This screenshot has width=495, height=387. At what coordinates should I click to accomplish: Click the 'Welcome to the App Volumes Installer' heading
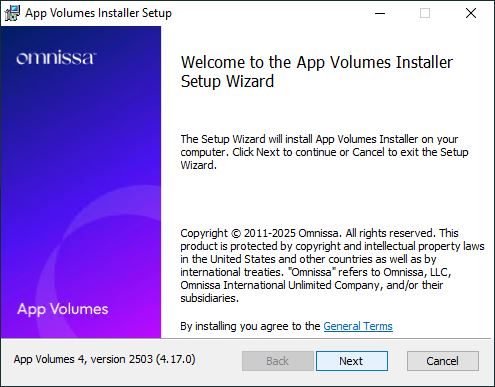point(317,72)
